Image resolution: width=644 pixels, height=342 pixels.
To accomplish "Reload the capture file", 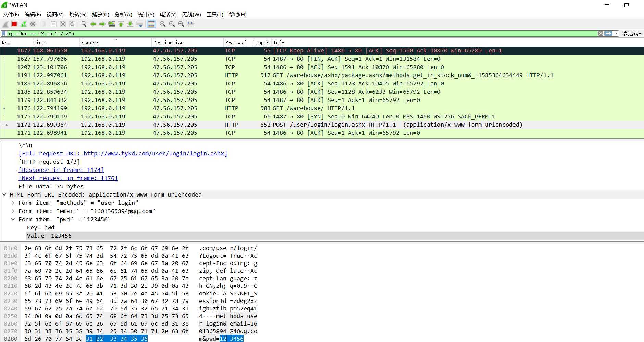I will 72,24.
